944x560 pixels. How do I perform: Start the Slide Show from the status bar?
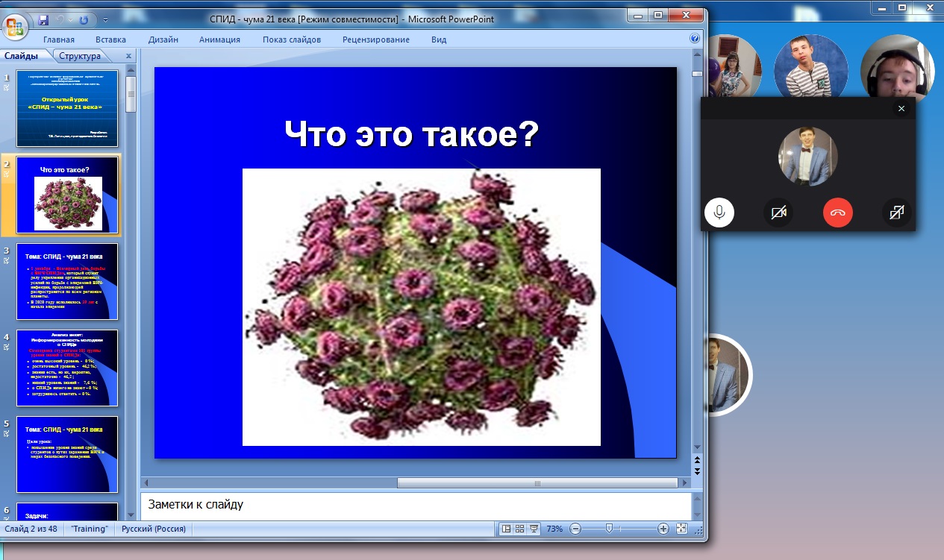534,529
